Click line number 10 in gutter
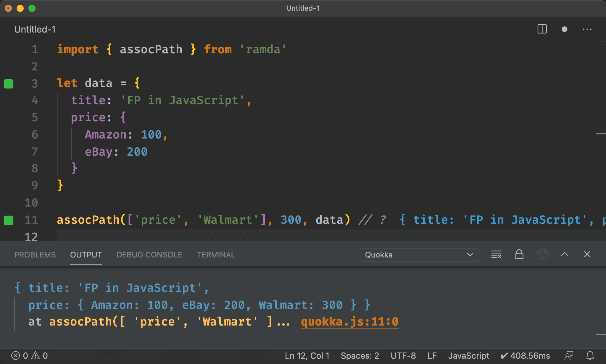The image size is (606, 364). pos(31,203)
